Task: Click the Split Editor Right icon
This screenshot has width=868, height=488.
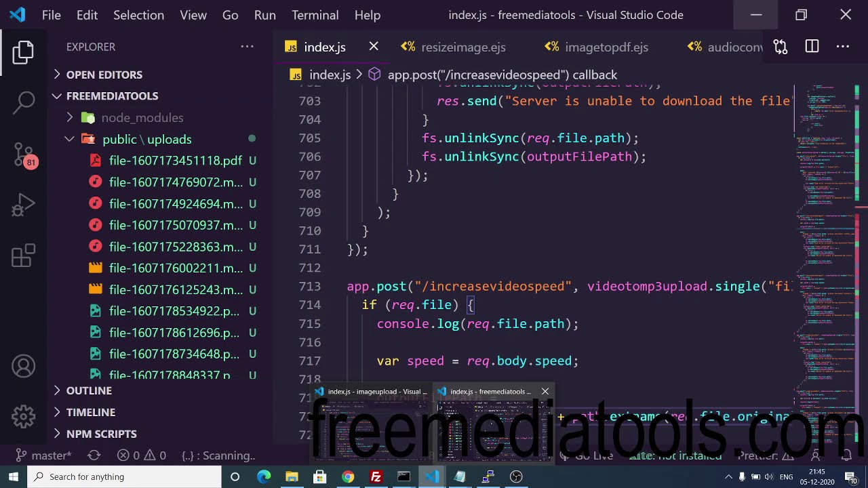Action: [x=812, y=47]
